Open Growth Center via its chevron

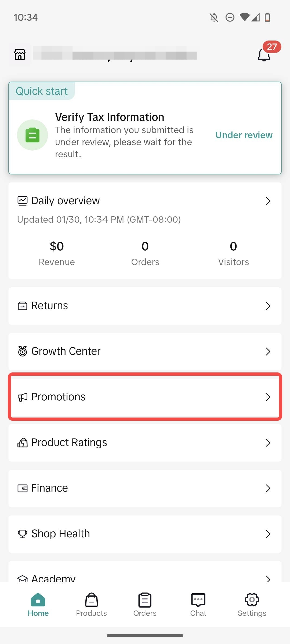[x=268, y=352]
